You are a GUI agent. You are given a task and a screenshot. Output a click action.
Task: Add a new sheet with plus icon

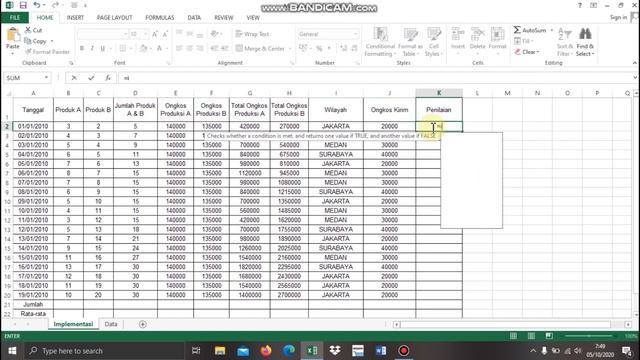coord(142,324)
